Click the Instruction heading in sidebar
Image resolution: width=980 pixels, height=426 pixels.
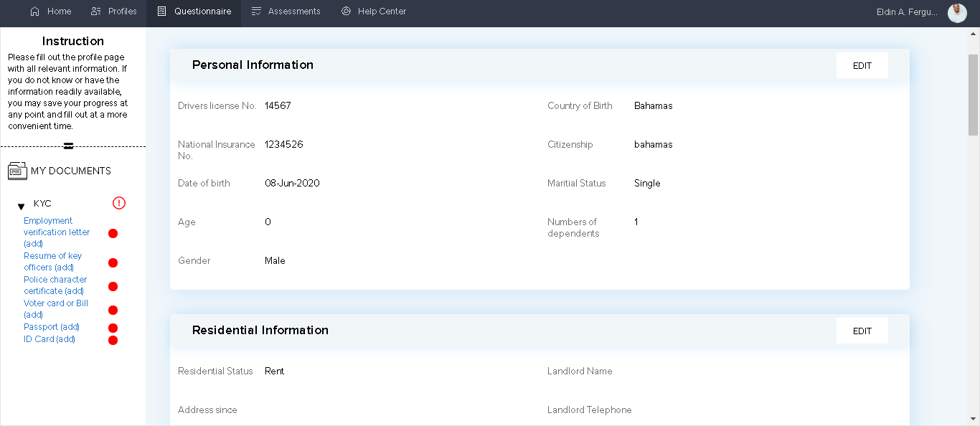coord(73,41)
